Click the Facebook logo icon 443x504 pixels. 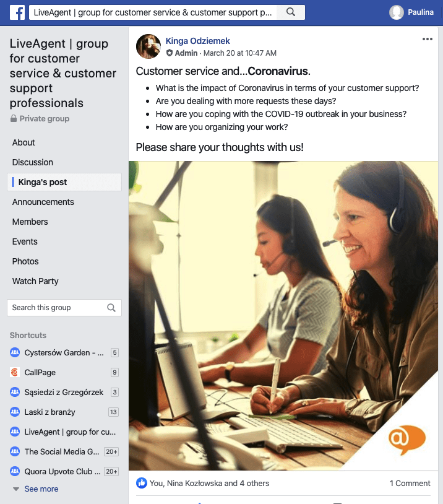click(17, 12)
